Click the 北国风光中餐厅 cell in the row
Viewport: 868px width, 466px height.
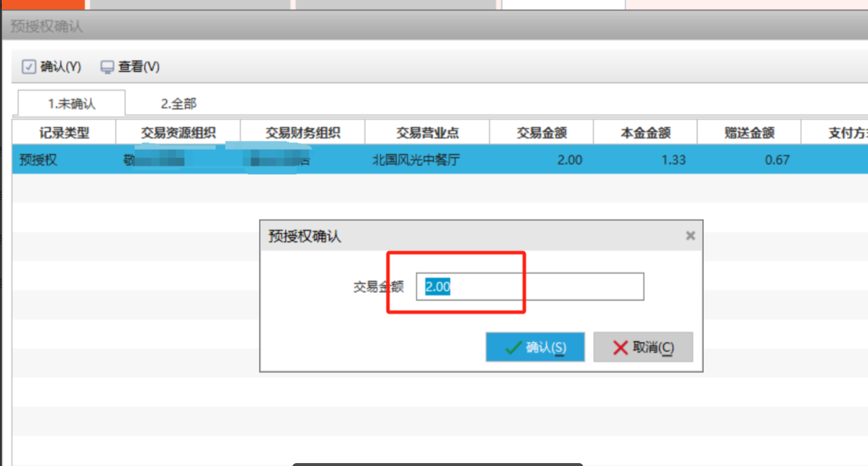click(x=416, y=160)
